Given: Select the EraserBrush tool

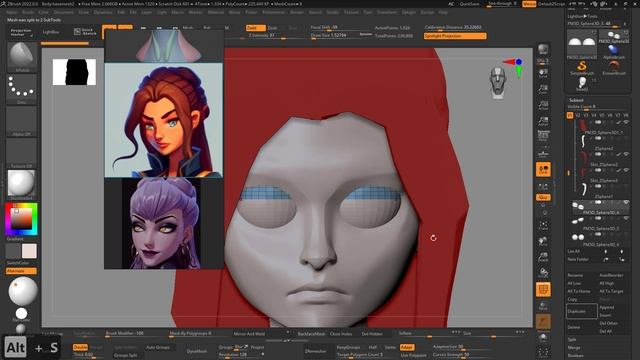Looking at the screenshot, I should click(613, 67).
